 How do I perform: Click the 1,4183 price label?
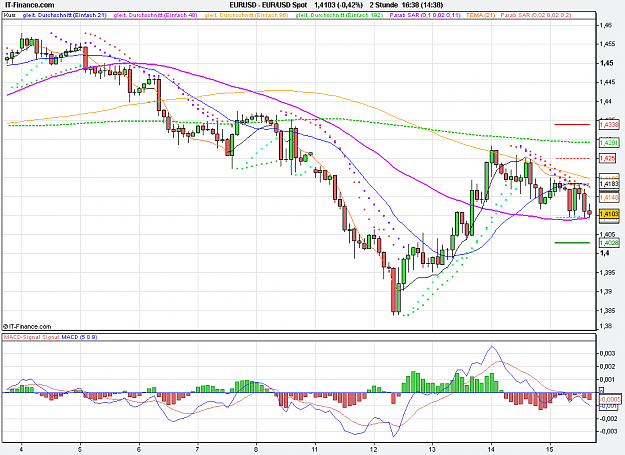pos(609,184)
